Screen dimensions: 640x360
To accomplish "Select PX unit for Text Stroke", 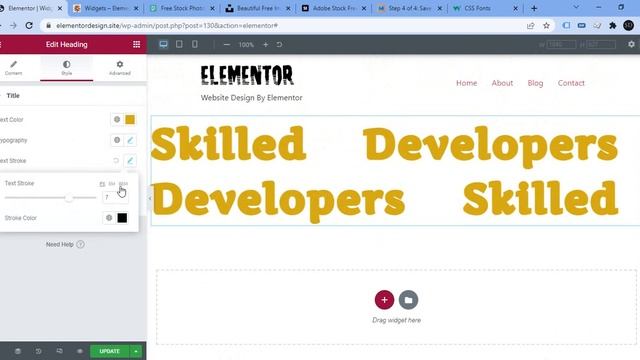I will pyautogui.click(x=102, y=184).
